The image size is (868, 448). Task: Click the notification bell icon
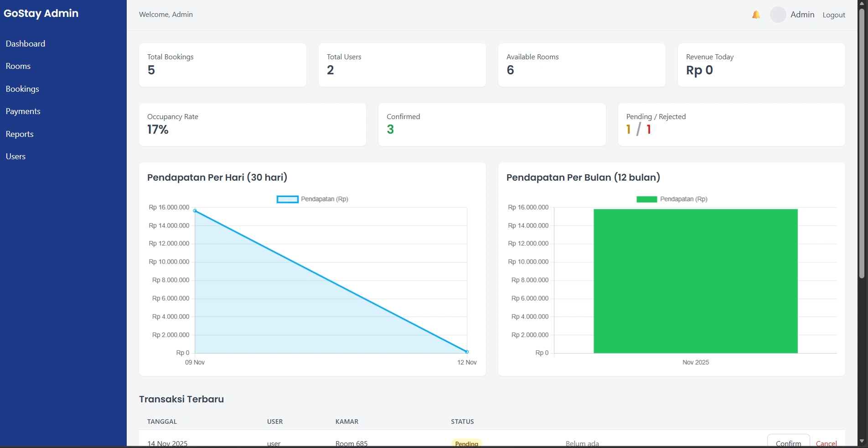pos(756,15)
